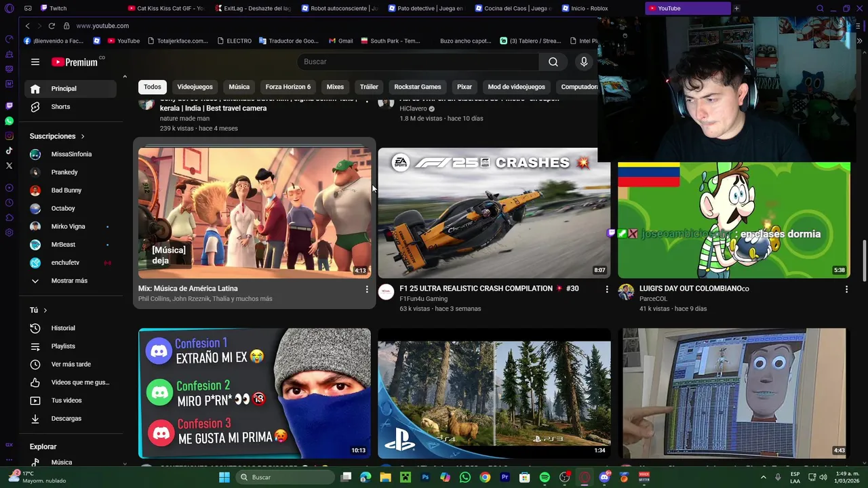
Task: Launch Premiere Pro from the taskbar
Action: point(505,477)
